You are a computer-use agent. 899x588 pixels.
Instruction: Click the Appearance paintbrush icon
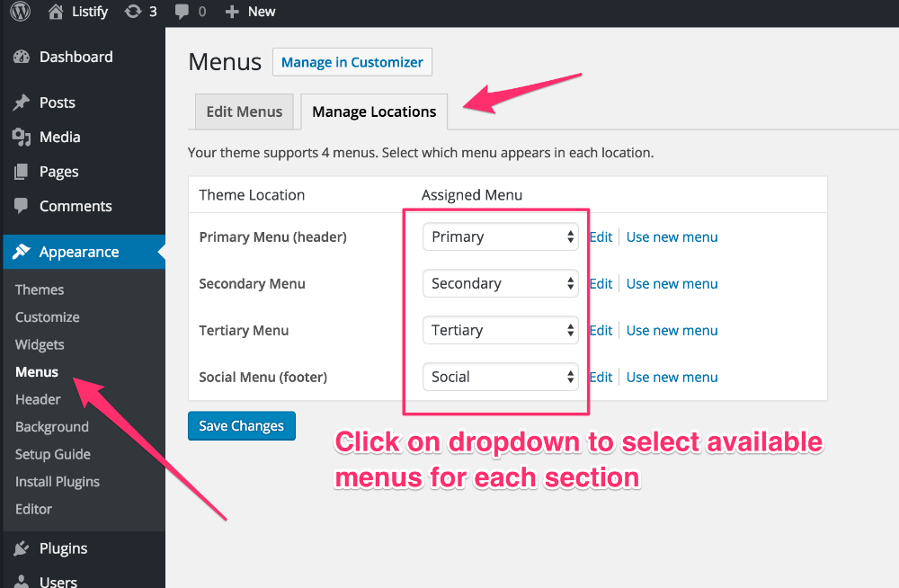coord(22,252)
